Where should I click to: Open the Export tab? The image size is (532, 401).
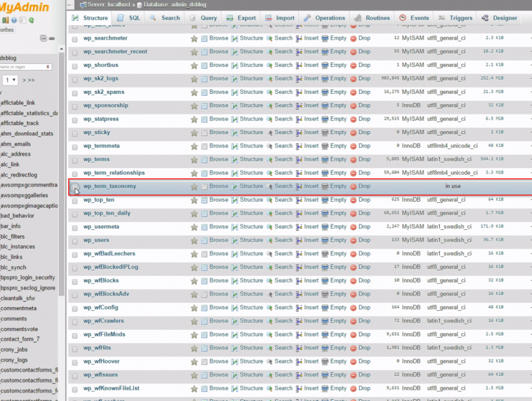tap(241, 18)
